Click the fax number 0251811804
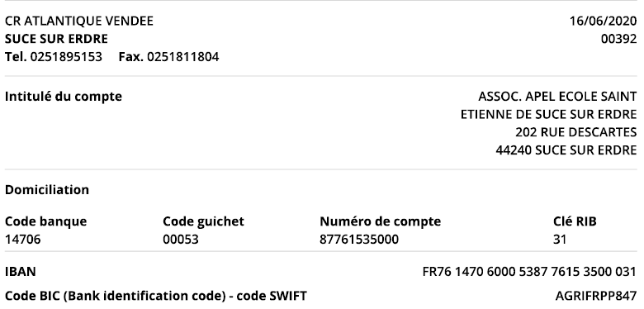This screenshot has height=309, width=644. point(182,57)
